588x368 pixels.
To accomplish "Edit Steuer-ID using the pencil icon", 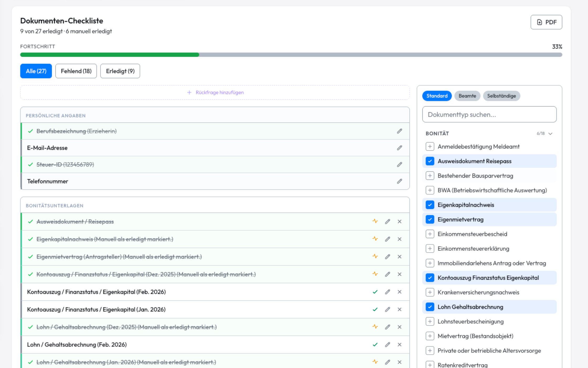I will coord(399,164).
